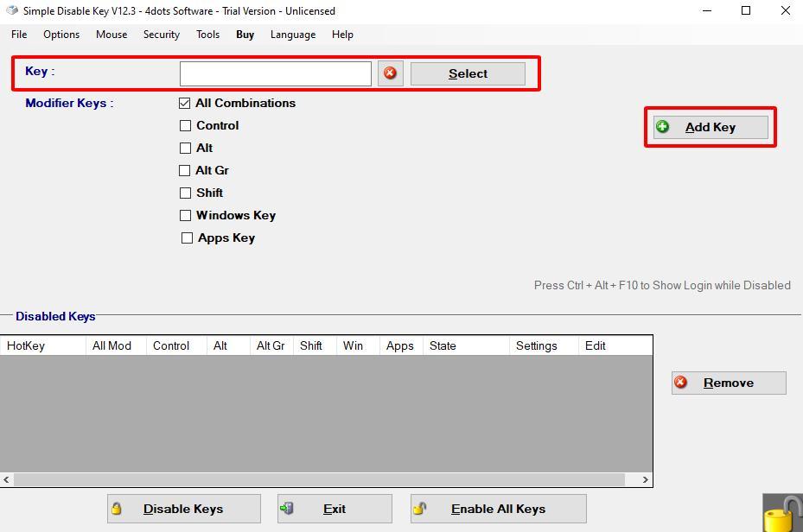
Task: Click the green plus icon on Add Key
Action: pos(662,126)
